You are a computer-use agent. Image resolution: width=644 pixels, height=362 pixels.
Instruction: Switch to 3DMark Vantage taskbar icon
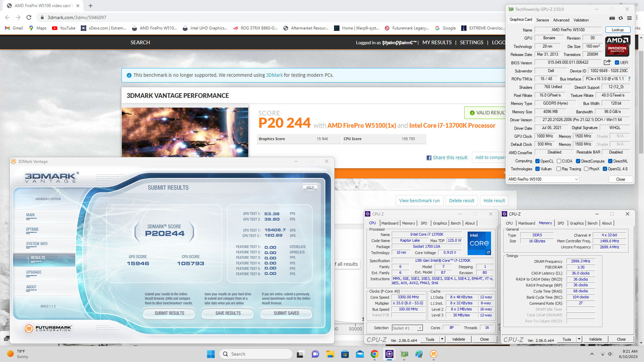pos(434,354)
